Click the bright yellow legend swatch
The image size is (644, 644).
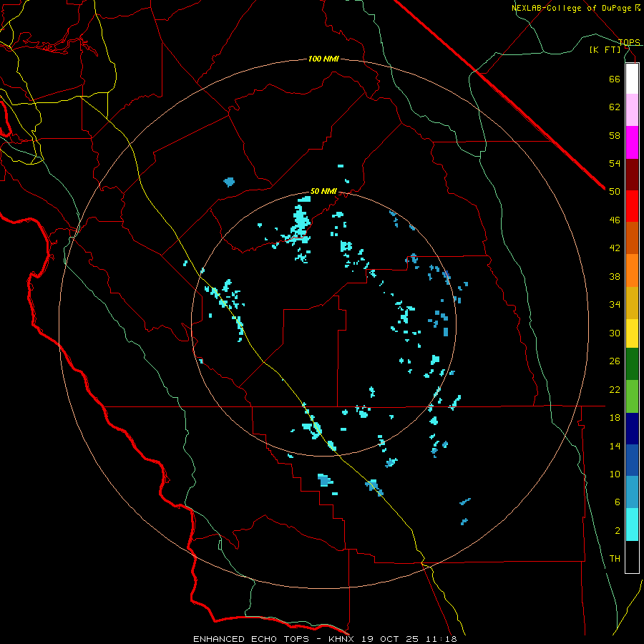632,333
